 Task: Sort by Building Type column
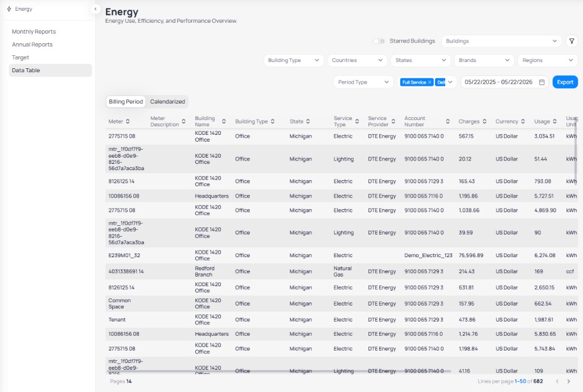click(273, 121)
